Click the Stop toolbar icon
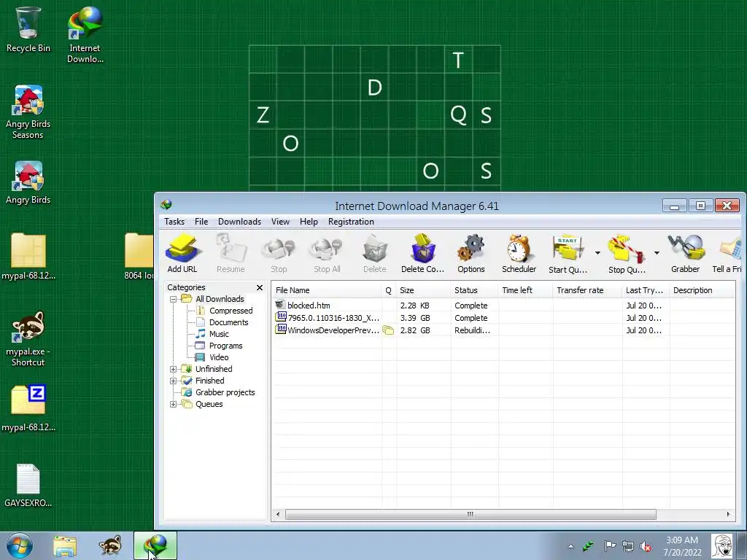Screen dimensions: 747x560 point(279,253)
